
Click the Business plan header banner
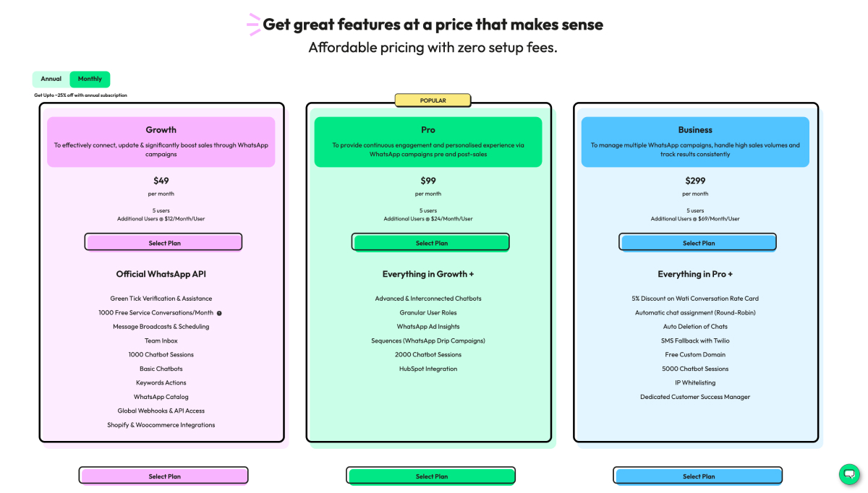(695, 142)
